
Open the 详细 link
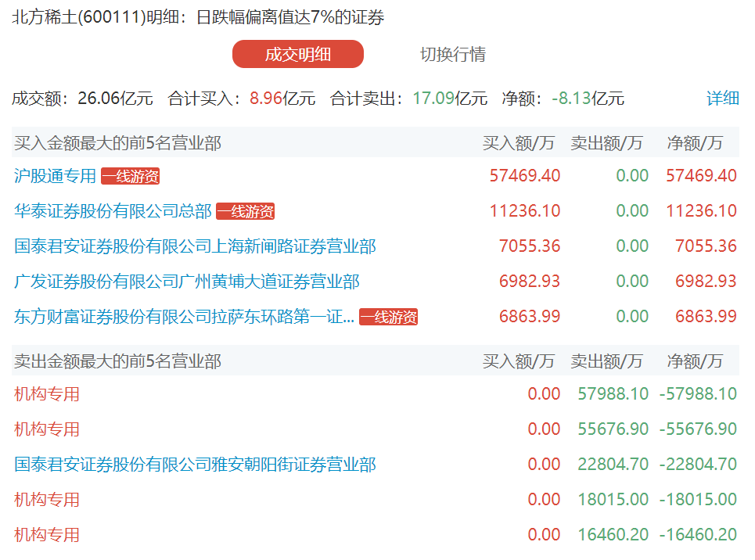coord(722,99)
